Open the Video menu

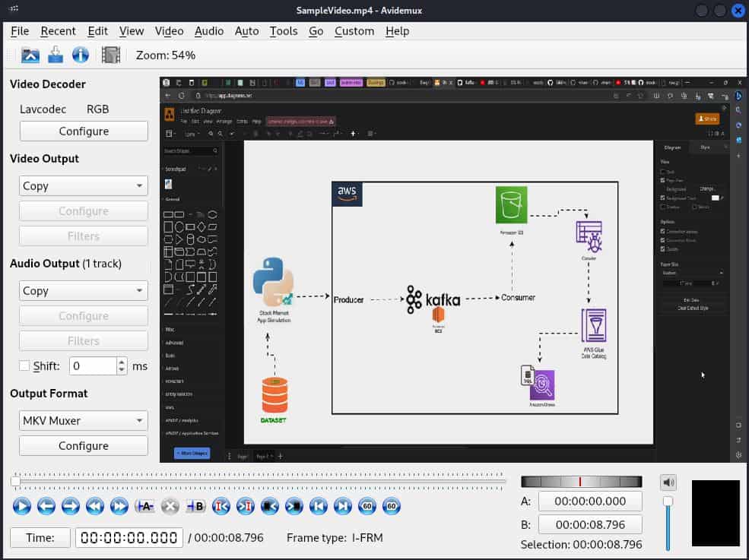click(169, 31)
